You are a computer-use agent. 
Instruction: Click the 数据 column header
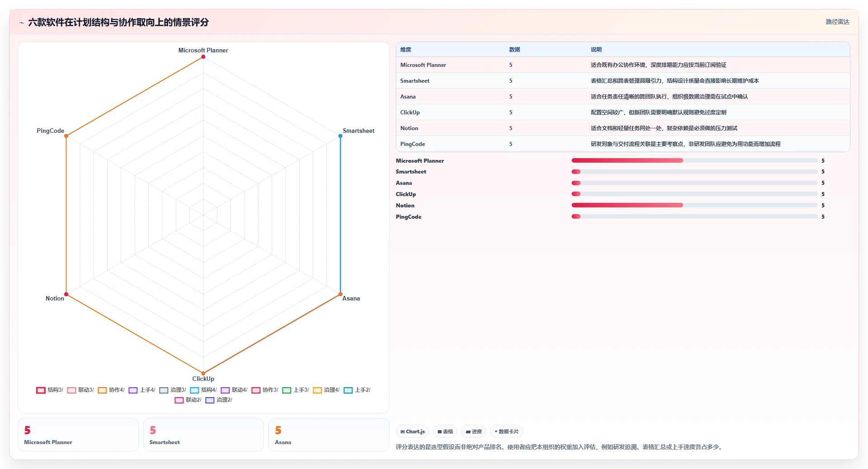click(515, 50)
